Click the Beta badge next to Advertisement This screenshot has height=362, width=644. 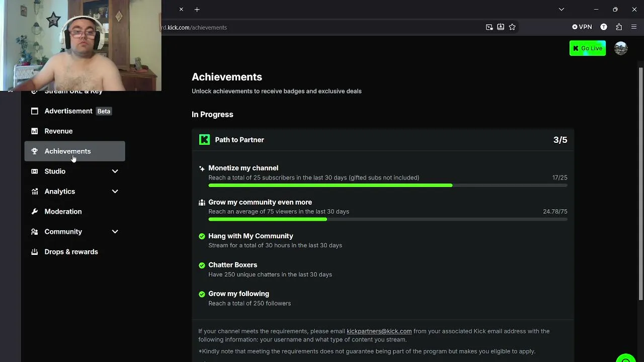(104, 111)
